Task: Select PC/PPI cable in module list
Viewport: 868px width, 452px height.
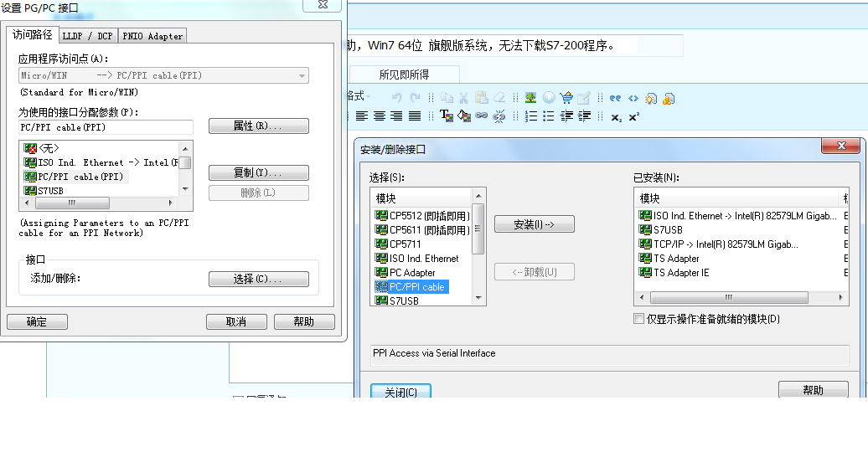Action: [416, 287]
